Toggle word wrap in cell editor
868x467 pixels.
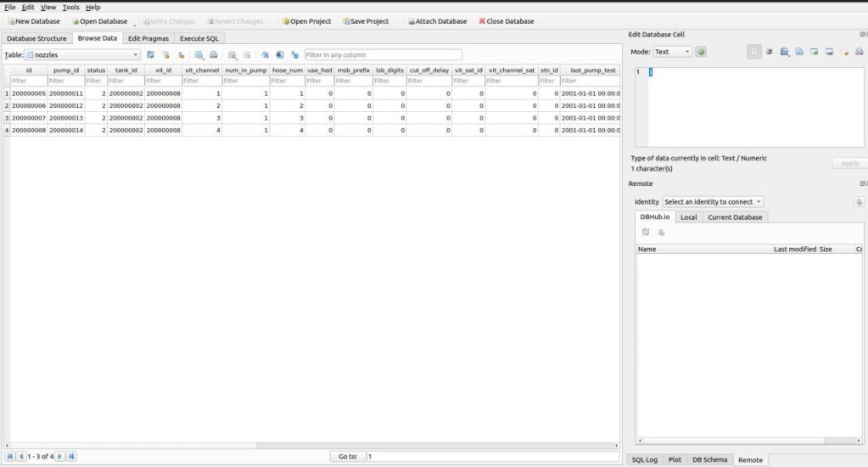tap(770, 52)
